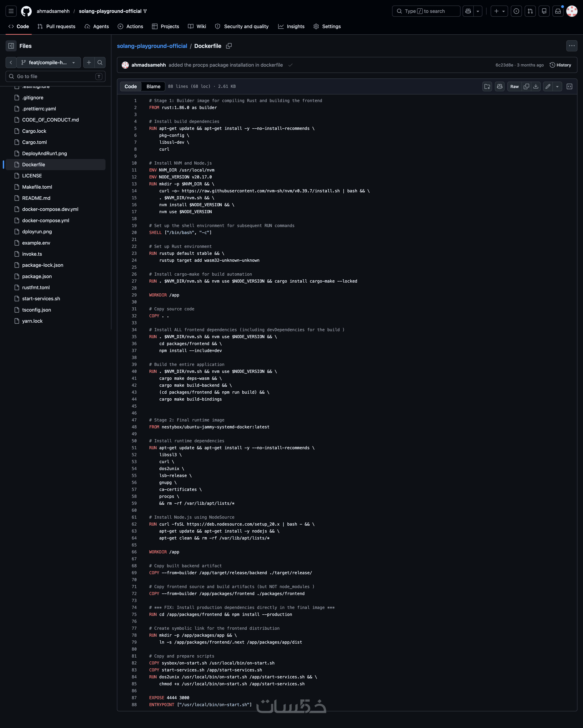This screenshot has width=583, height=728.
Task: Switch to Code view toggle
Action: point(131,86)
